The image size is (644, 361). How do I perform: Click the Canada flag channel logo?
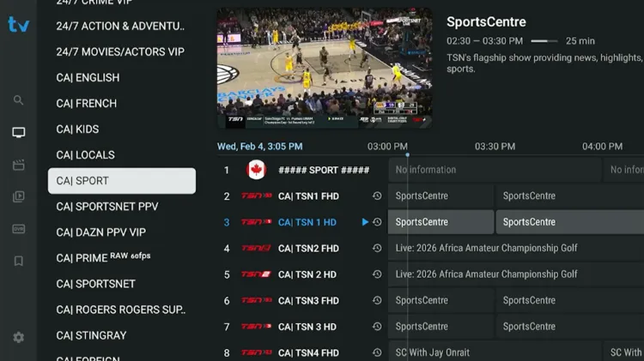(256, 170)
